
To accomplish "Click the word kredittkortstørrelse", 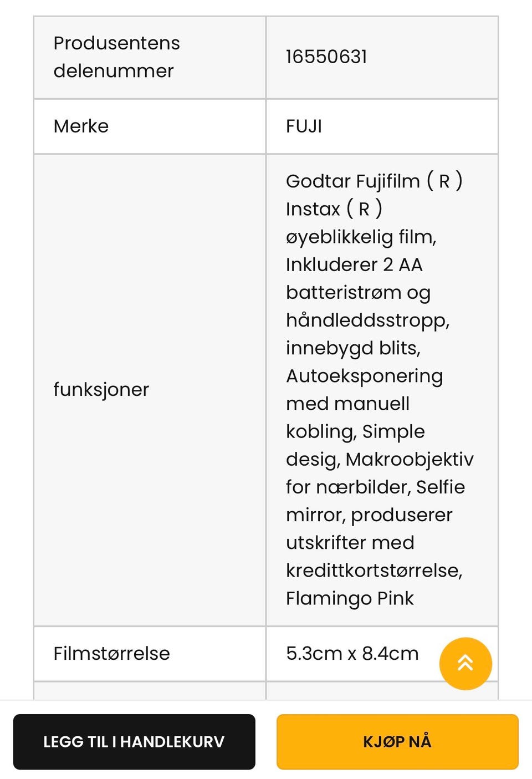I will click(x=374, y=571).
